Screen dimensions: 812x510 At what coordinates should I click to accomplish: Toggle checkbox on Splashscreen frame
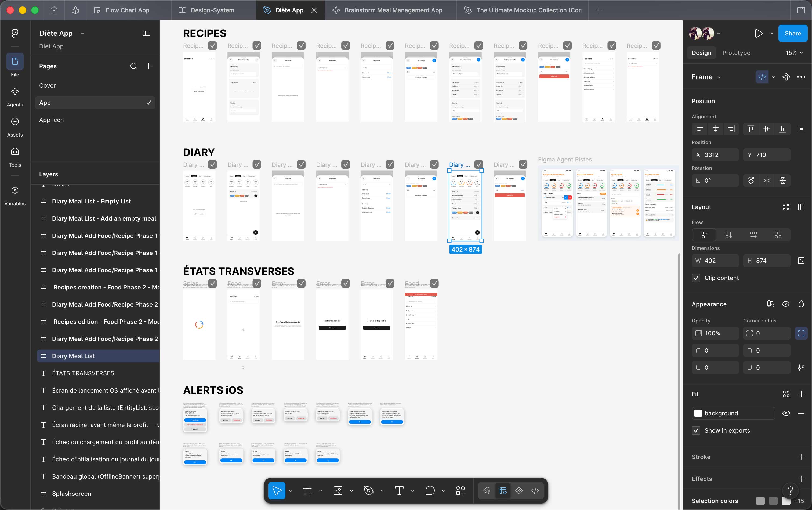point(212,283)
